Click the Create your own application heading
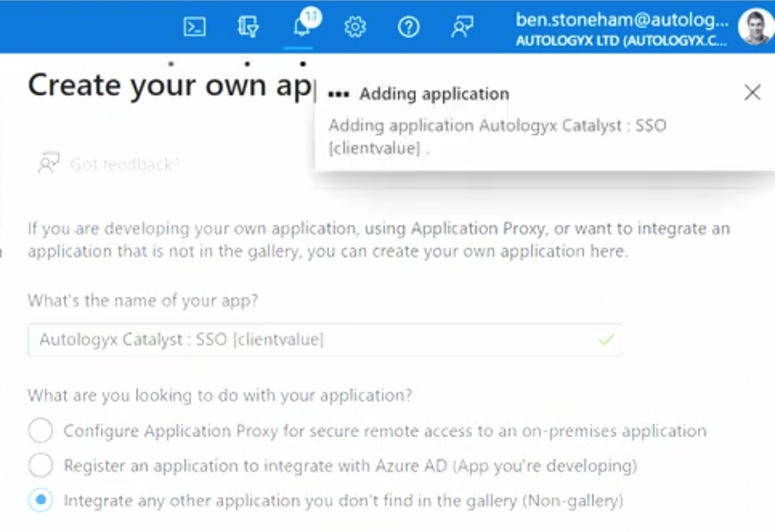The height and width of the screenshot is (532, 775). (170, 85)
